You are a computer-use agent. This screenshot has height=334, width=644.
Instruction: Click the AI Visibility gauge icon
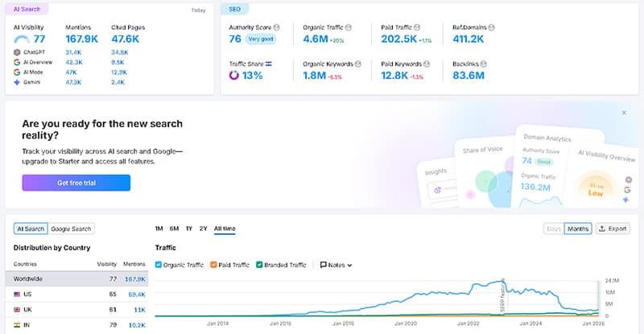22,39
